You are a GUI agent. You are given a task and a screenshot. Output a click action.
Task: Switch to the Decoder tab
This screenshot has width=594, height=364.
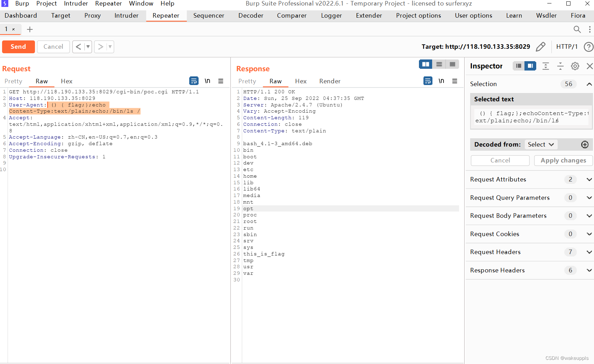point(251,16)
